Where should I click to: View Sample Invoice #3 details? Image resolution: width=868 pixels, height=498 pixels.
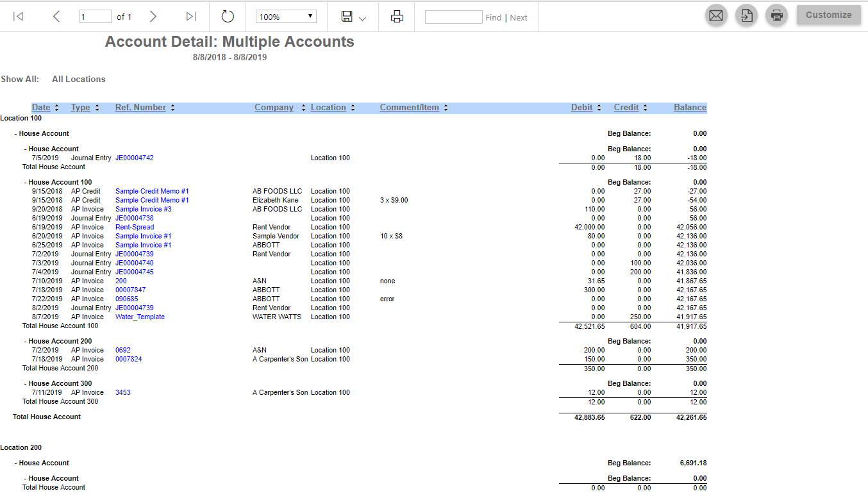[143, 209]
